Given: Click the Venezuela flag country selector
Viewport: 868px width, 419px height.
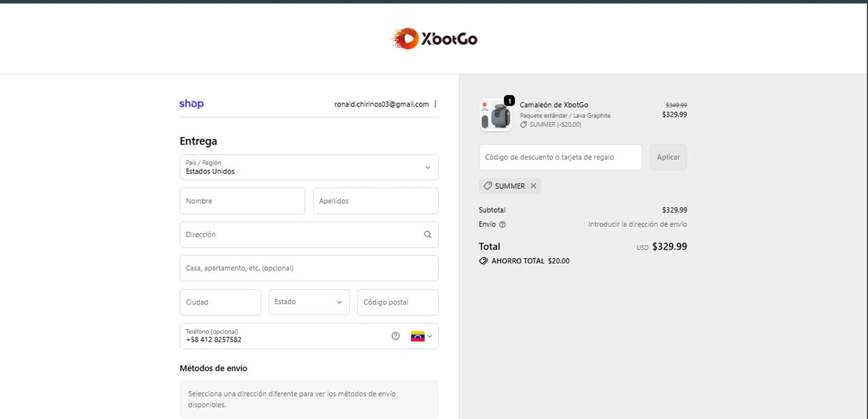Looking at the screenshot, I should [x=422, y=336].
